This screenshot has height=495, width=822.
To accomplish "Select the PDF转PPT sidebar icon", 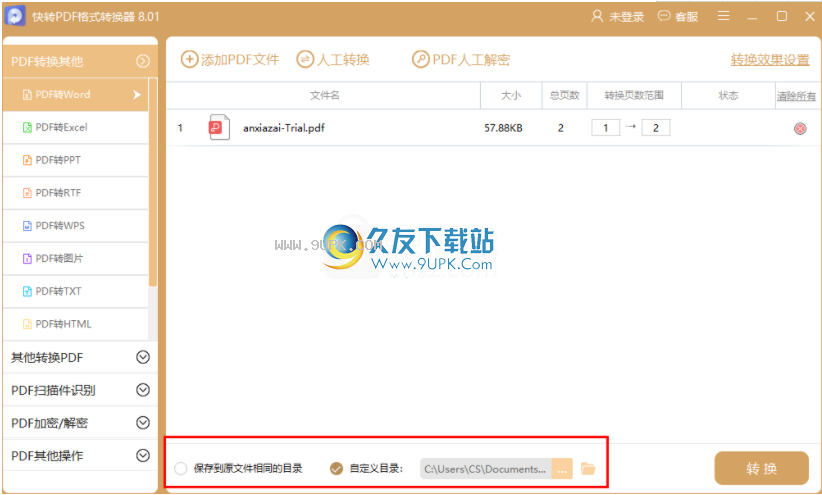I will pyautogui.click(x=27, y=160).
